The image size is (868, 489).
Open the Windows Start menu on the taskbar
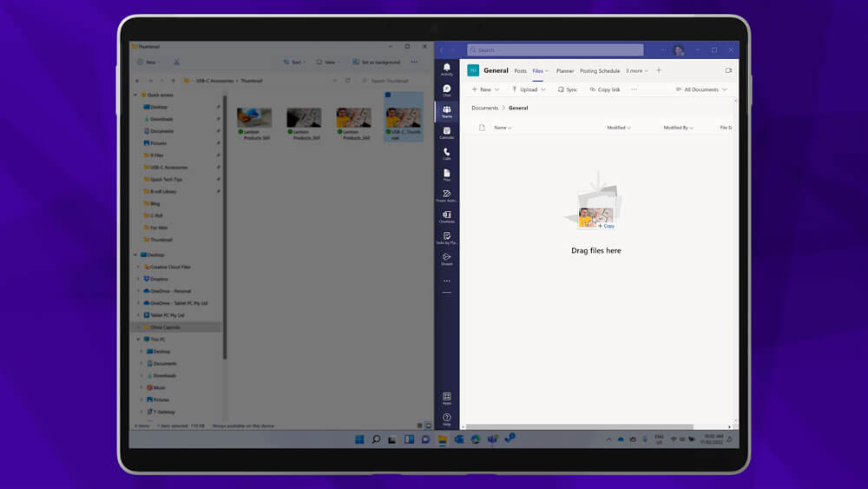point(359,439)
